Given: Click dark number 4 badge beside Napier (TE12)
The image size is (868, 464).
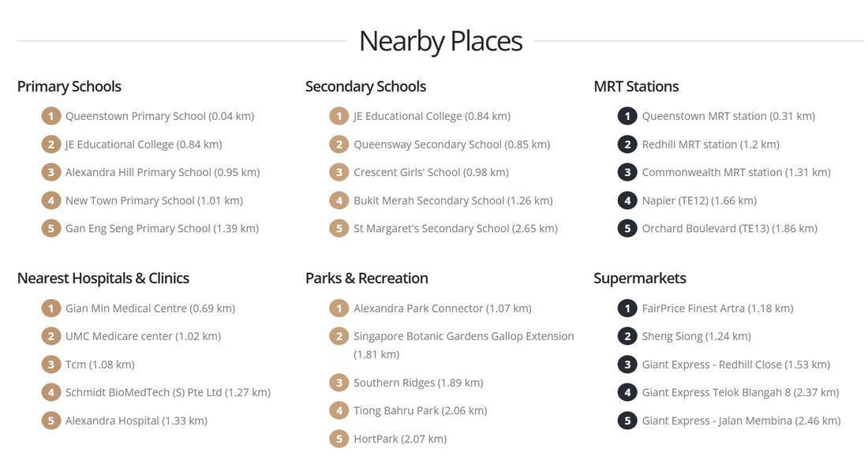Looking at the screenshot, I should coord(627,200).
